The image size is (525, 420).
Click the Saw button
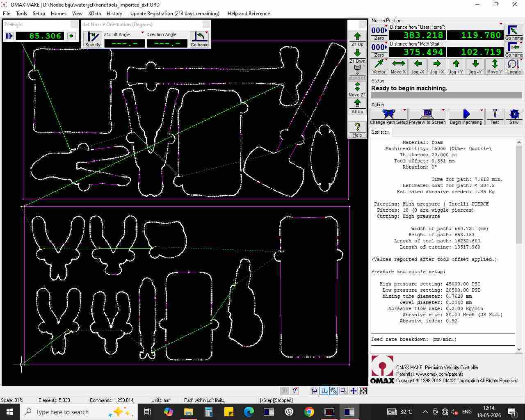(x=514, y=116)
